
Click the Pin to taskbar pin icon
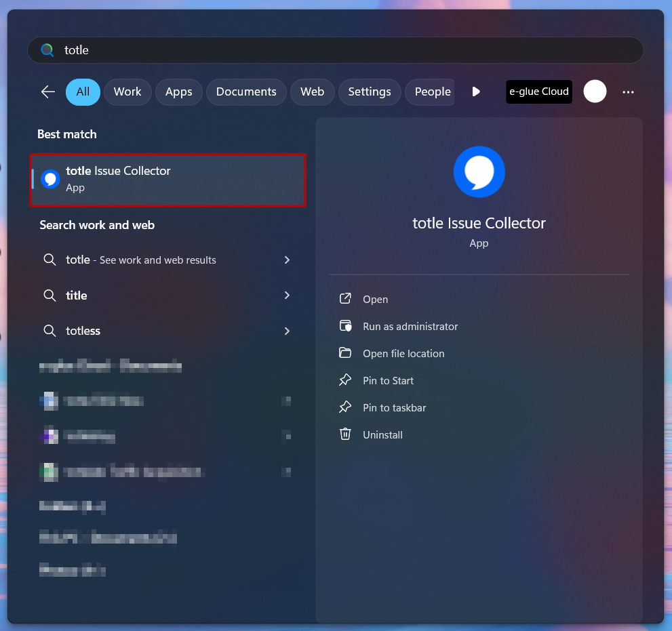pos(345,407)
